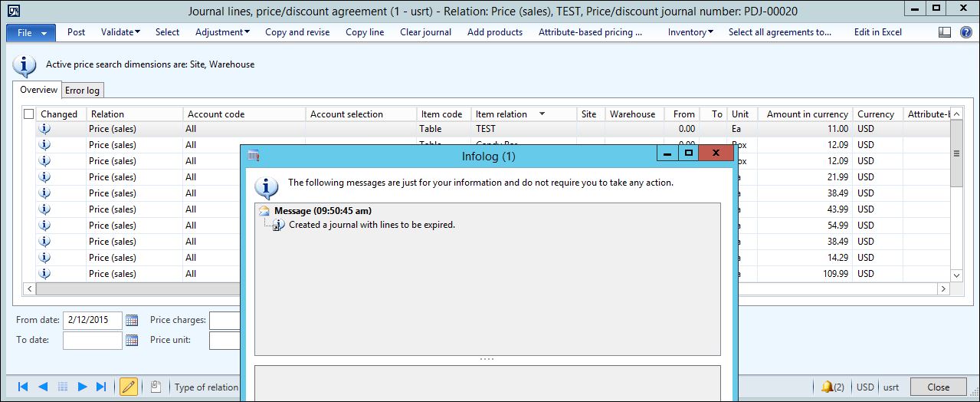
Task: Switch to the Error log tab
Action: click(82, 91)
